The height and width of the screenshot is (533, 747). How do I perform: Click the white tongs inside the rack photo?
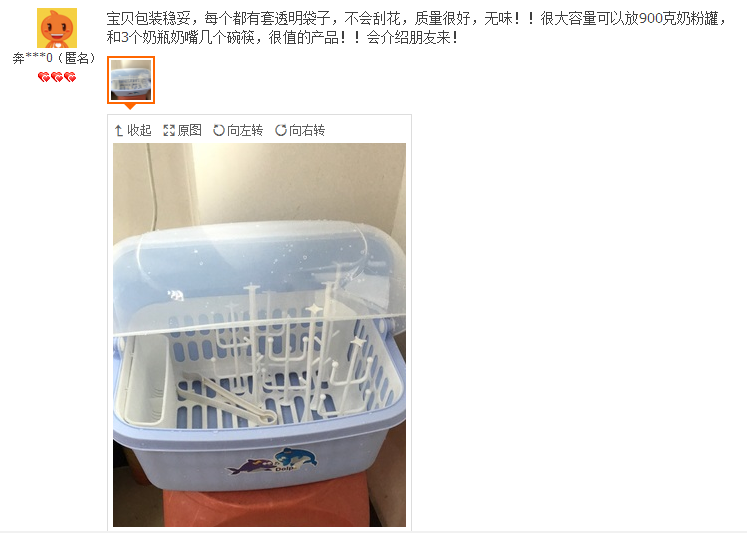227,399
